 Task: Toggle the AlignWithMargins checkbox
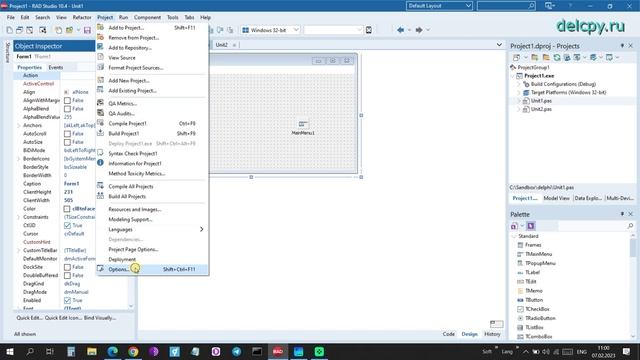pyautogui.click(x=67, y=100)
